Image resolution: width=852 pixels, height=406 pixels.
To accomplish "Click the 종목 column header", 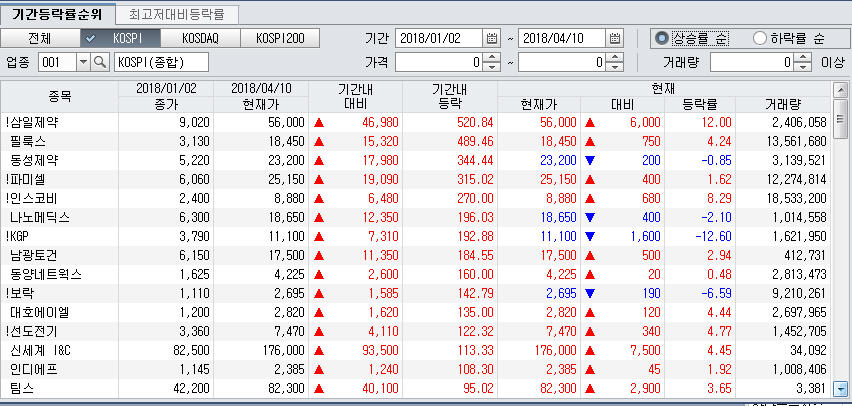I will click(60, 97).
